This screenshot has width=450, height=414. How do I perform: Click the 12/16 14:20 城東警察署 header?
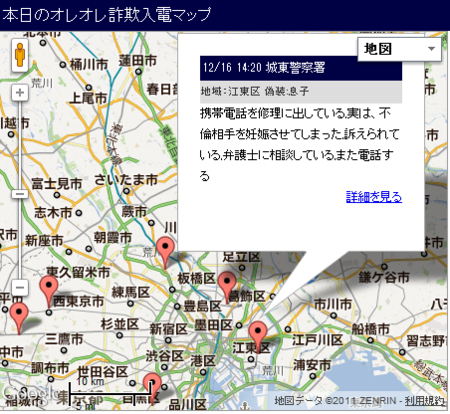click(301, 68)
